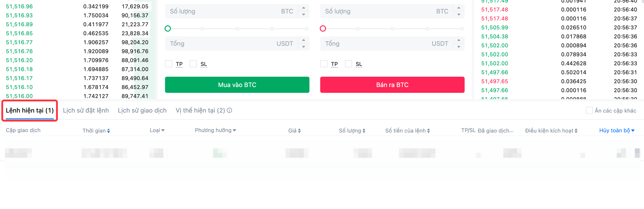Sort orders by Thời gian column arrows
This screenshot has width=644, height=209.
pos(109,131)
